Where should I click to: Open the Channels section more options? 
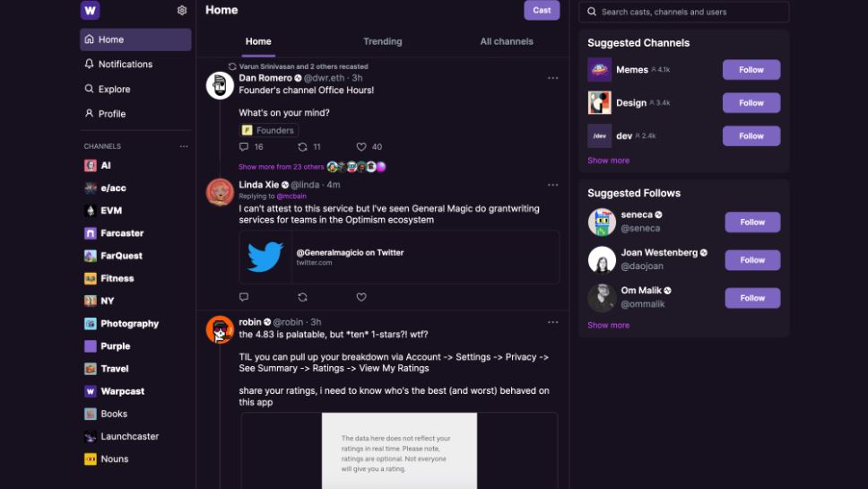(184, 146)
